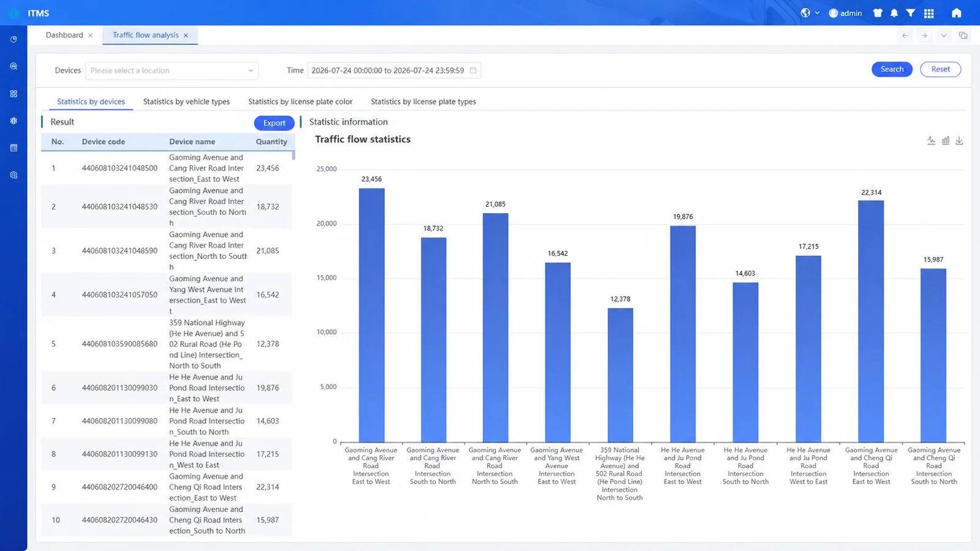This screenshot has width=980, height=551.
Task: Switch to Statistics by vehicle types
Action: click(186, 102)
